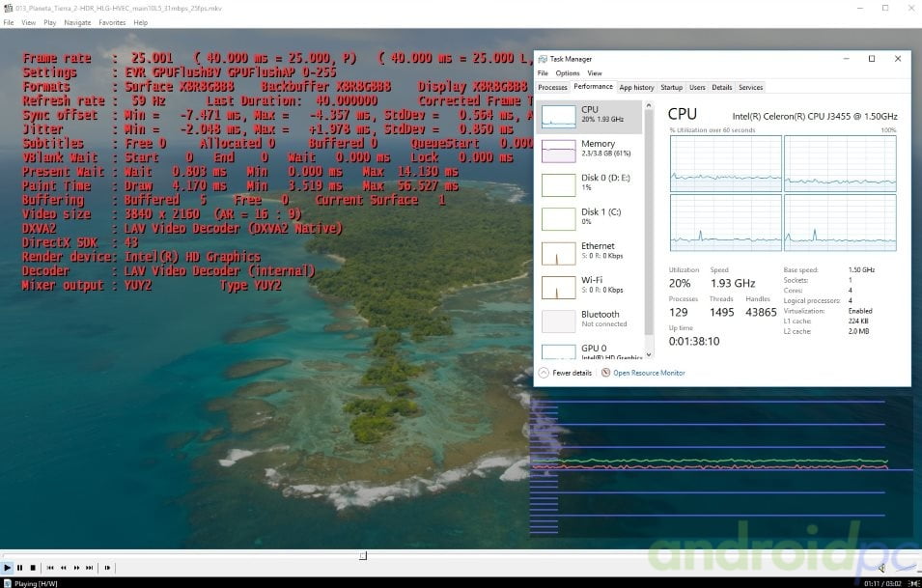
Task: Pause the video playback
Action: click(20, 568)
